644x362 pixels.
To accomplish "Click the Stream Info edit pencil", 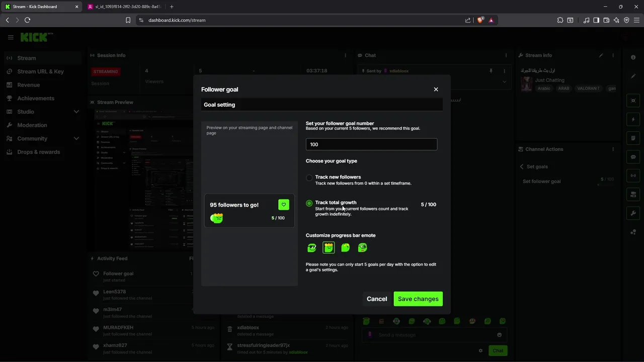I will [601, 55].
